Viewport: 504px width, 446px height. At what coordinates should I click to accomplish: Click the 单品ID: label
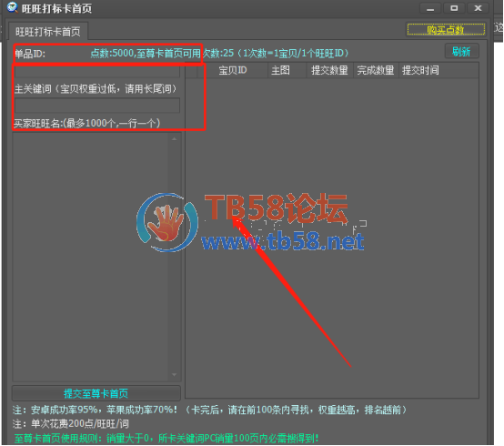[x=30, y=54]
